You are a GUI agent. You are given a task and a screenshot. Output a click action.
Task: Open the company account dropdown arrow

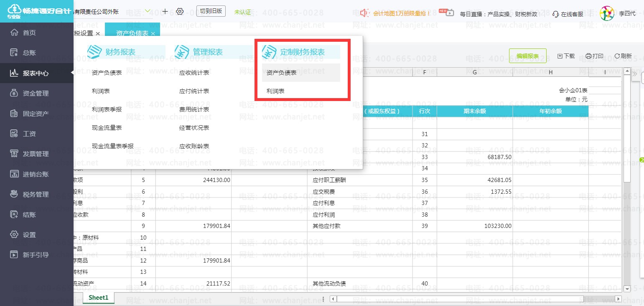[148, 10]
